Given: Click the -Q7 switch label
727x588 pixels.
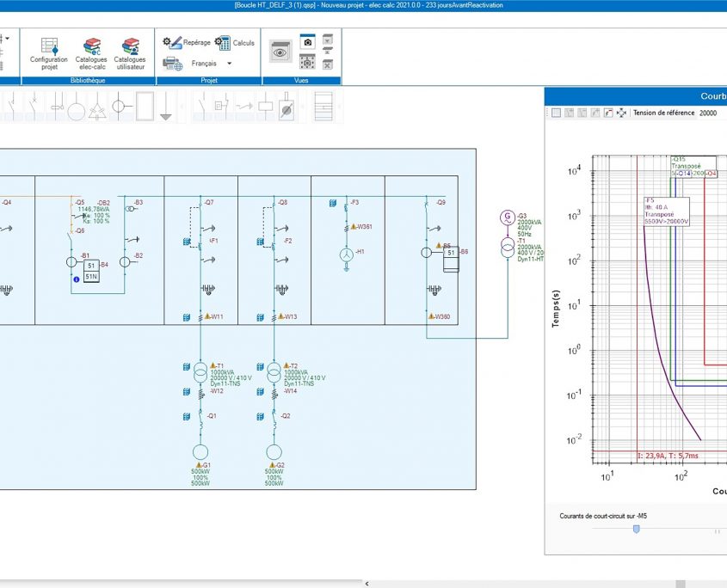Looking at the screenshot, I should [x=209, y=203].
